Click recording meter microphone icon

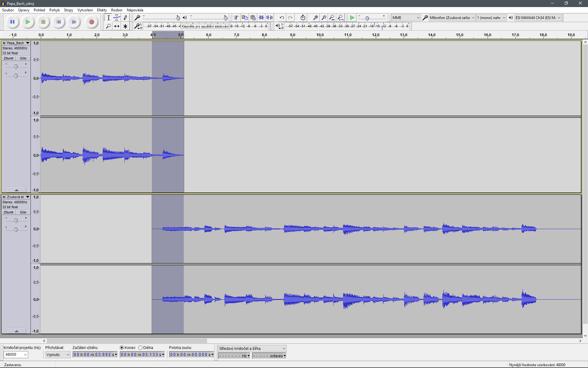137,26
